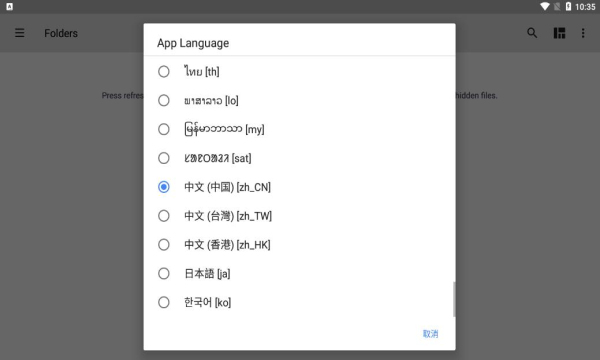Click the 中文 (台灣) [zh_TW] label text
Screen dimensions: 600x360
(x=228, y=216)
